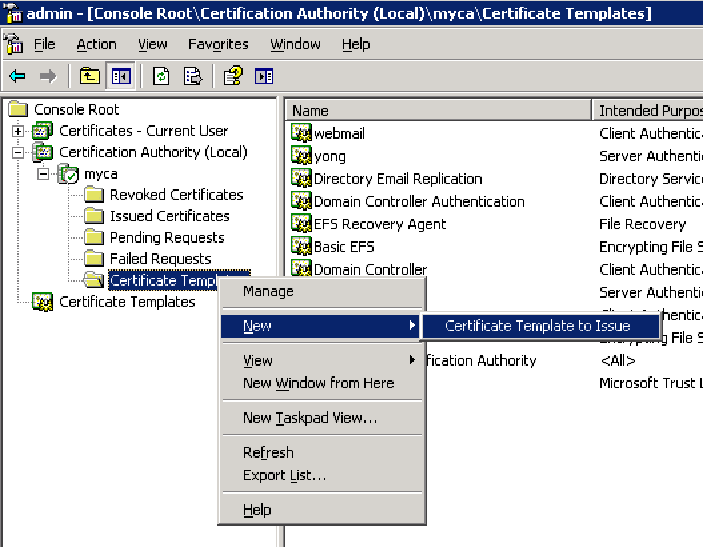This screenshot has height=547, width=703.
Task: Select the Pending Requests tree label
Action: [x=167, y=238]
